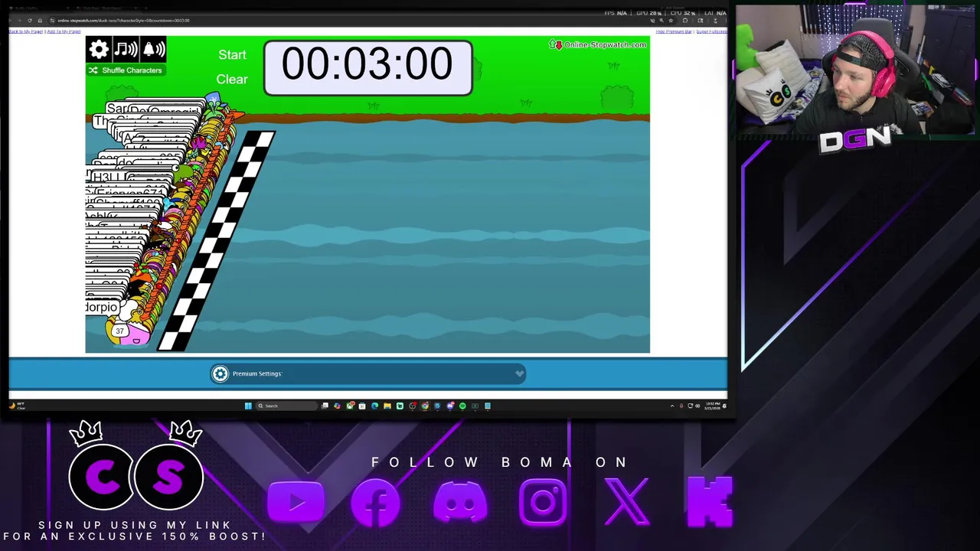Open Task View from the taskbar
980x551 pixels.
point(325,406)
